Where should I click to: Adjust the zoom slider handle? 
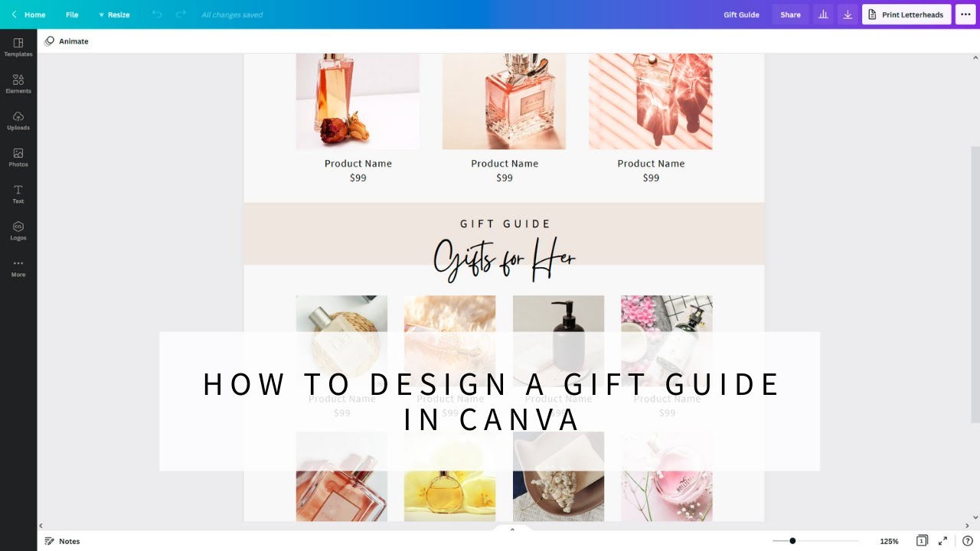(x=792, y=541)
